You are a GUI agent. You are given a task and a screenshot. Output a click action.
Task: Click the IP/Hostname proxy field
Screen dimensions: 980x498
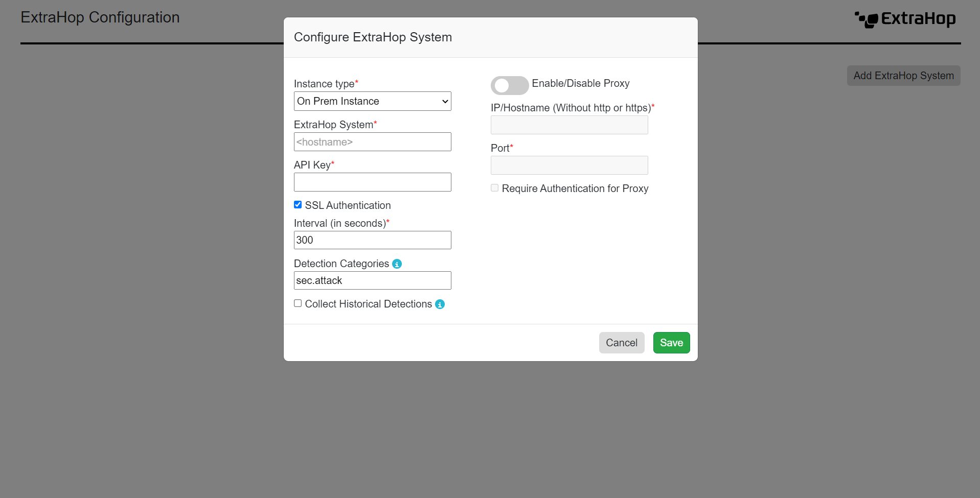[x=568, y=125]
